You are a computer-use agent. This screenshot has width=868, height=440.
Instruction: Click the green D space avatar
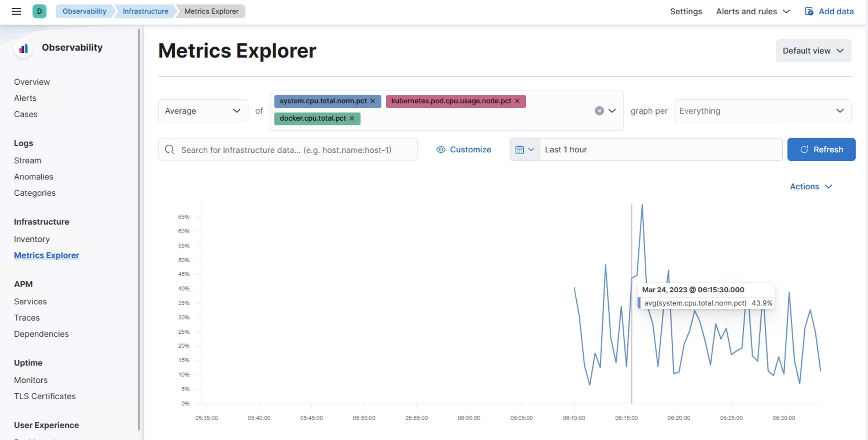(x=39, y=11)
